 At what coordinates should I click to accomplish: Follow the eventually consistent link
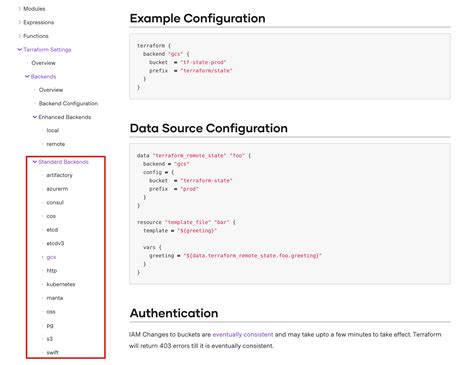tap(243, 334)
